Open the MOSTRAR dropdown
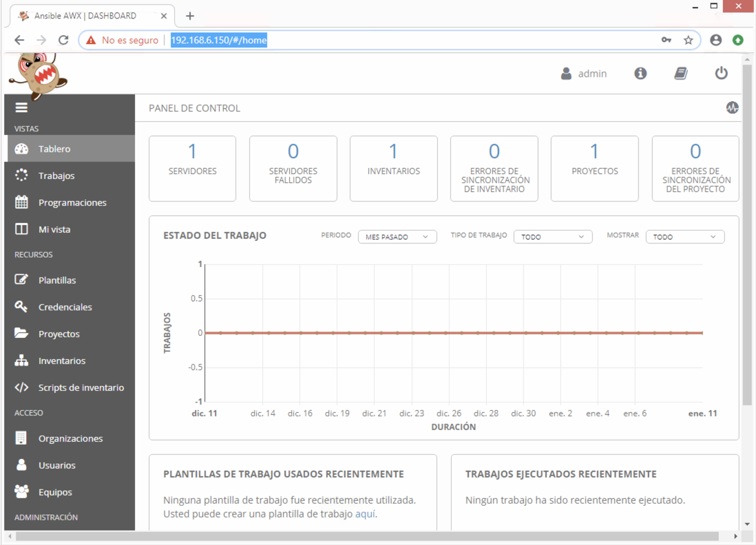 (685, 237)
